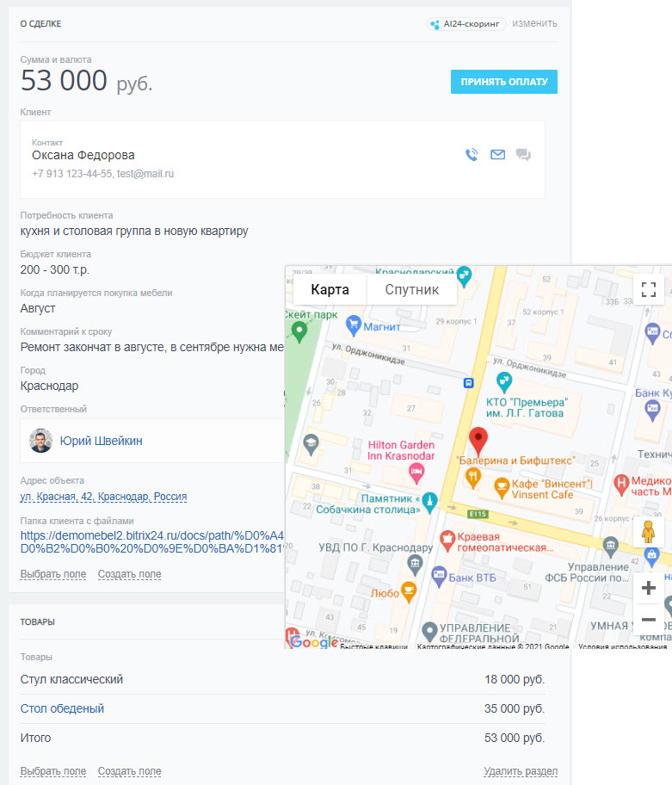Click purchase time value Август

click(x=38, y=308)
